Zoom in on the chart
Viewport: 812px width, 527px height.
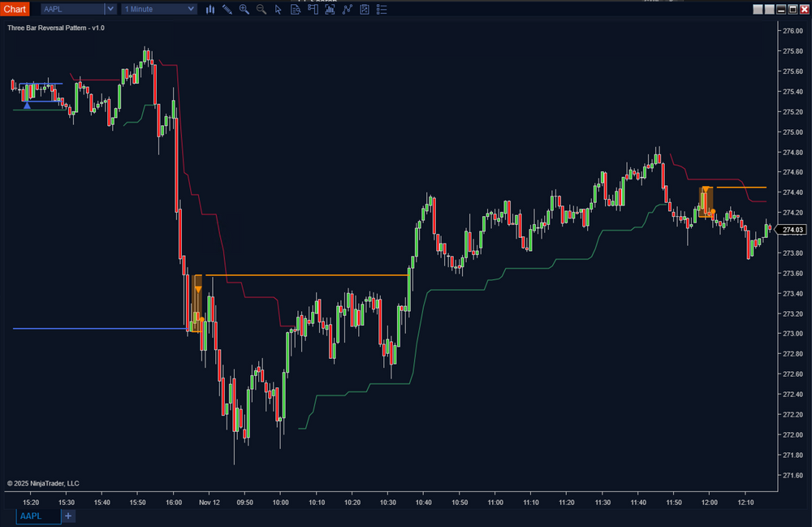[x=244, y=9]
